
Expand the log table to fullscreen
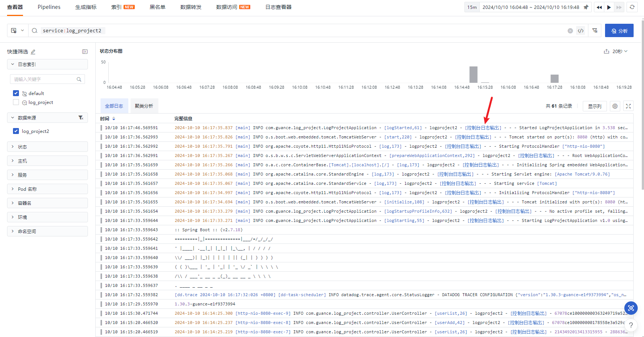tap(628, 106)
